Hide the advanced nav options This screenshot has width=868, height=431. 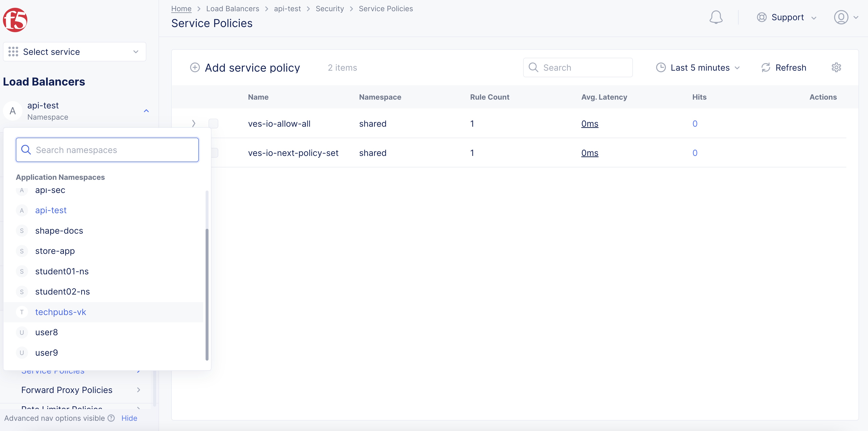click(129, 418)
